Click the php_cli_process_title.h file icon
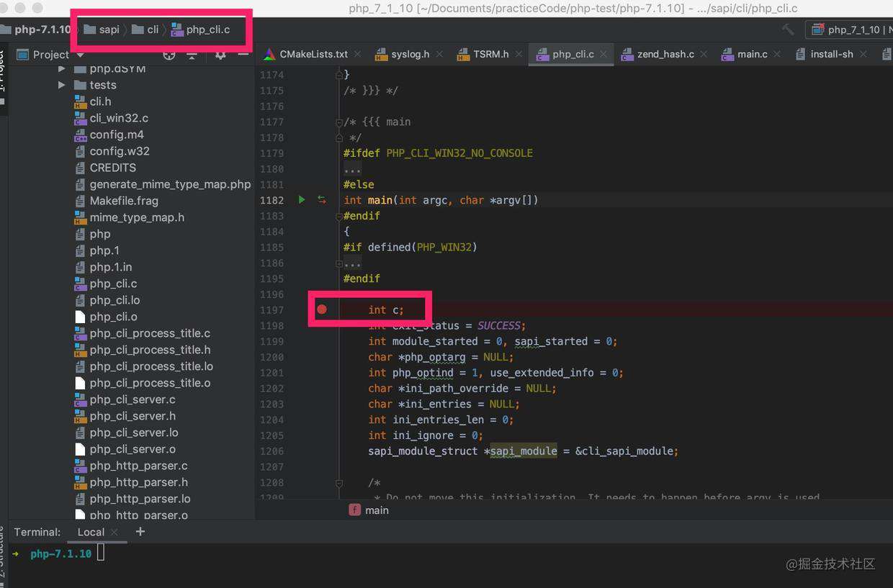Image resolution: width=893 pixels, height=588 pixels. 80,350
